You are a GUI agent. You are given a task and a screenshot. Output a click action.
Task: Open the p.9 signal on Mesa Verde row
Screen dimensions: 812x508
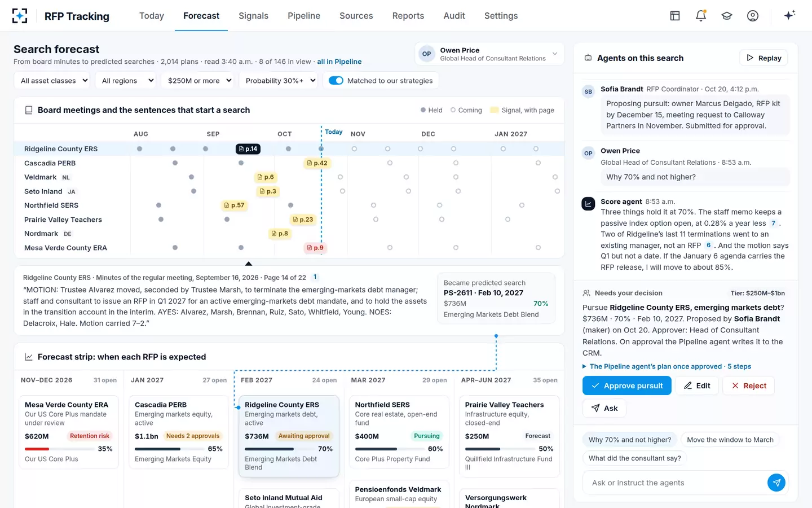pyautogui.click(x=315, y=248)
